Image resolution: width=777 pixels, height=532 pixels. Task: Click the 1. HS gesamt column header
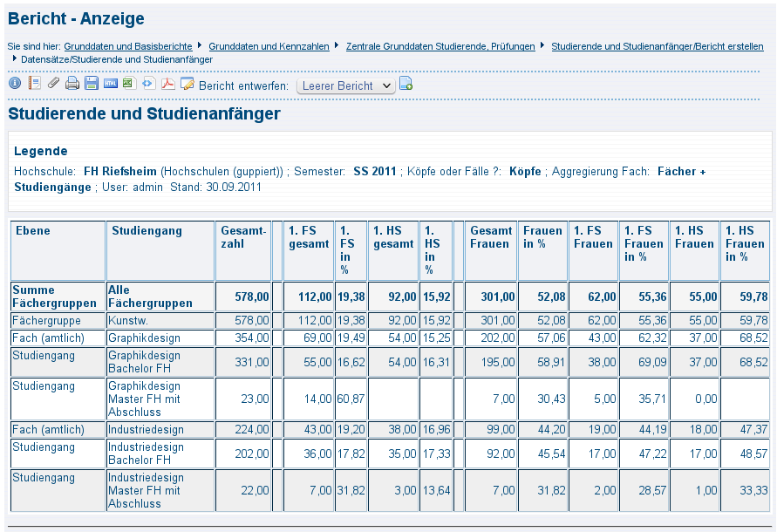pyautogui.click(x=393, y=251)
